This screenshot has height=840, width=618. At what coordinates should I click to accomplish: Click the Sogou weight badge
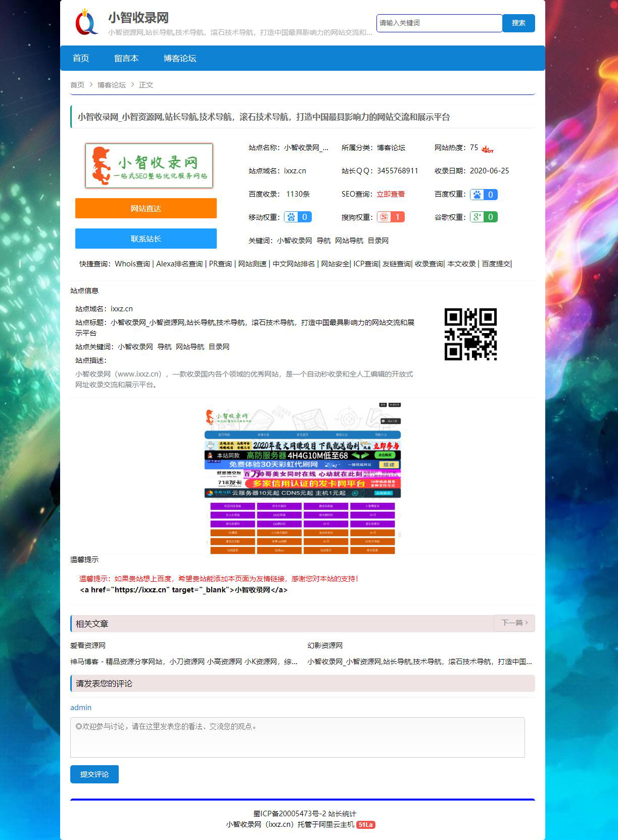point(391,217)
